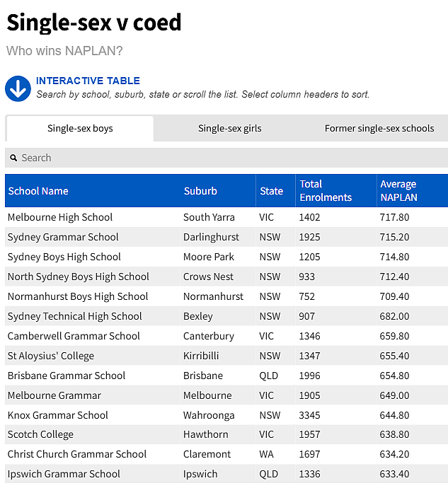Select the Melbourne High School row
Image resolution: width=448 pixels, height=488 pixels.
tap(226, 217)
